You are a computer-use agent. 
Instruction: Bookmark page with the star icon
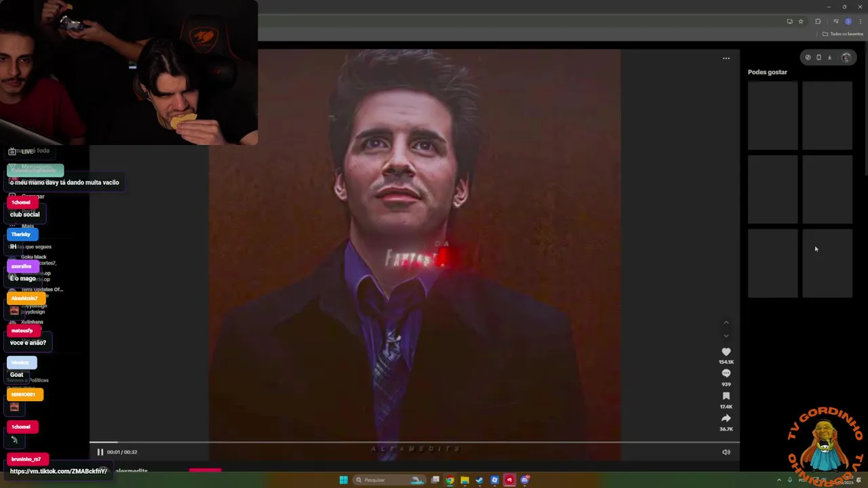[801, 21]
